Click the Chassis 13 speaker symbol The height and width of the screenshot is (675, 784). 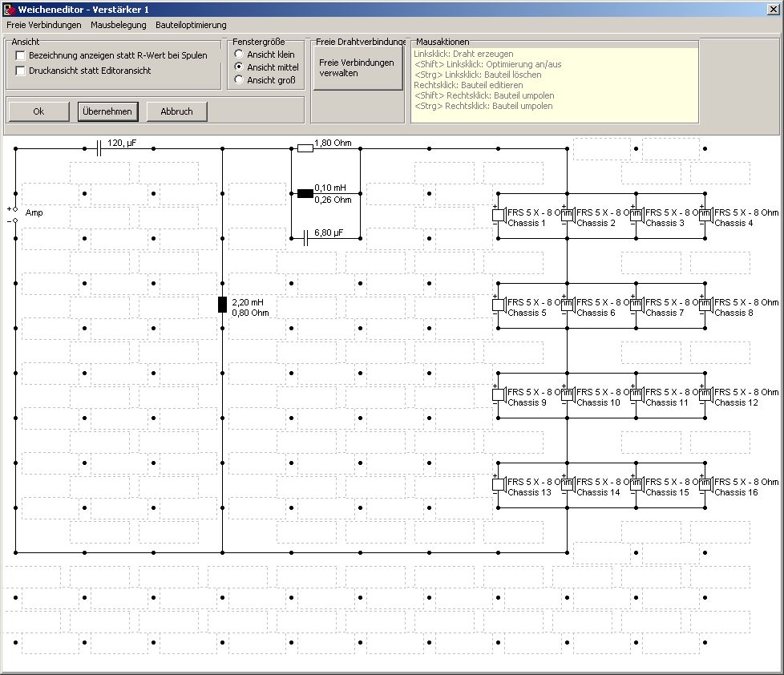pyautogui.click(x=499, y=484)
